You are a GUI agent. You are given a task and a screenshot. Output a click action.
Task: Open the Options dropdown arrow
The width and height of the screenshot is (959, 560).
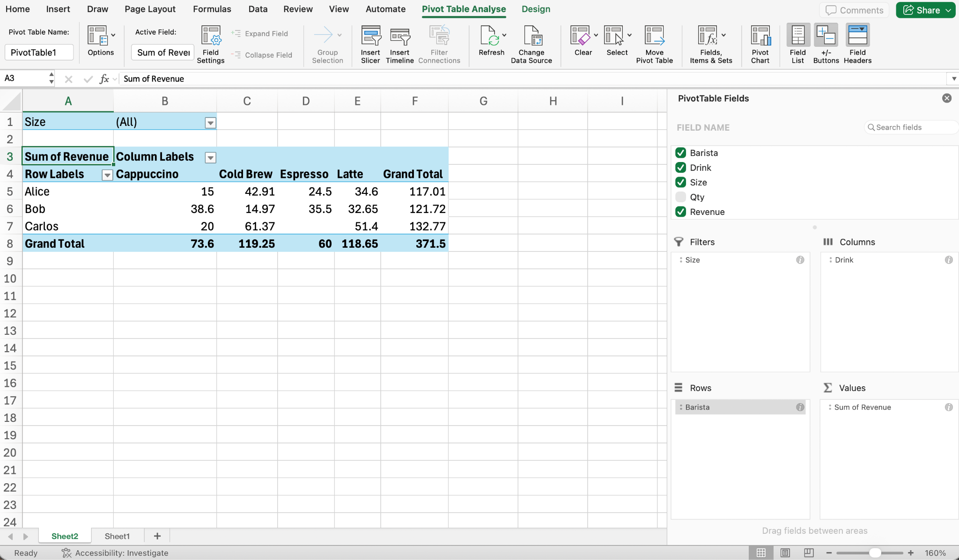[113, 35]
